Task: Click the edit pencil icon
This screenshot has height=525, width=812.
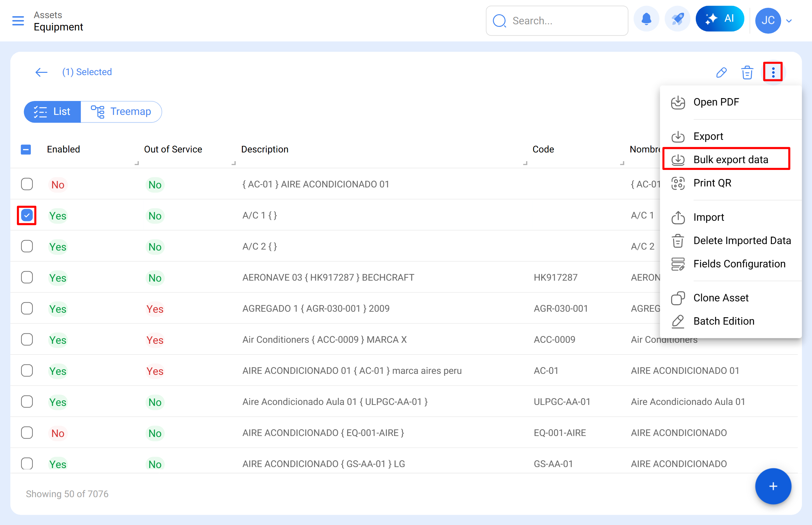Action: coord(721,72)
